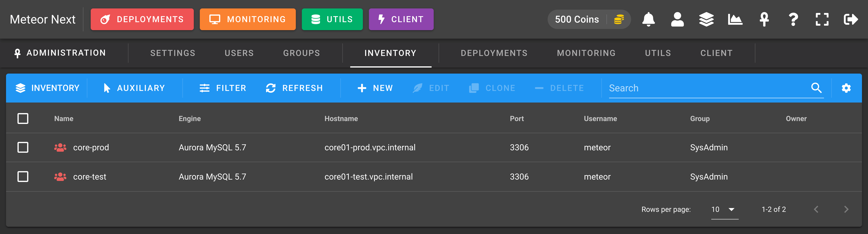Image resolution: width=868 pixels, height=234 pixels.
Task: Sort by the Engine column header
Action: pyautogui.click(x=190, y=119)
